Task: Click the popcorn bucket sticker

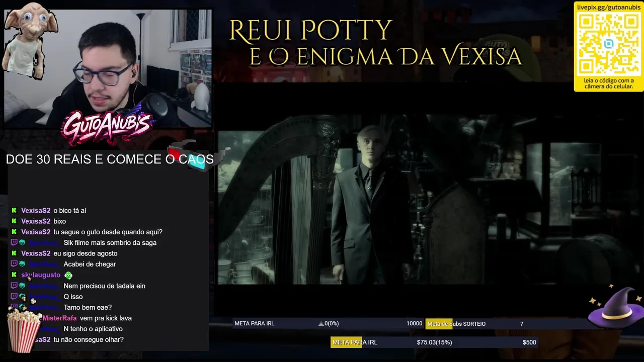Action: tap(24, 330)
